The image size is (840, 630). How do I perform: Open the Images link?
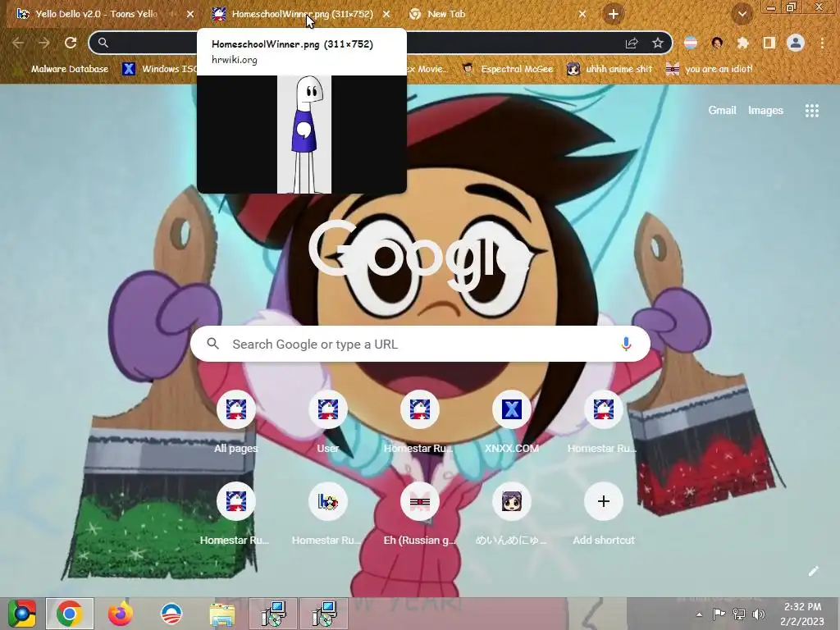pos(765,111)
